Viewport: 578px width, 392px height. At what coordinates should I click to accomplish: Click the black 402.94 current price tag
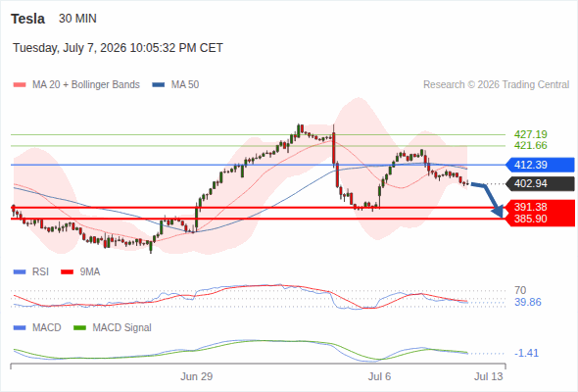point(540,183)
